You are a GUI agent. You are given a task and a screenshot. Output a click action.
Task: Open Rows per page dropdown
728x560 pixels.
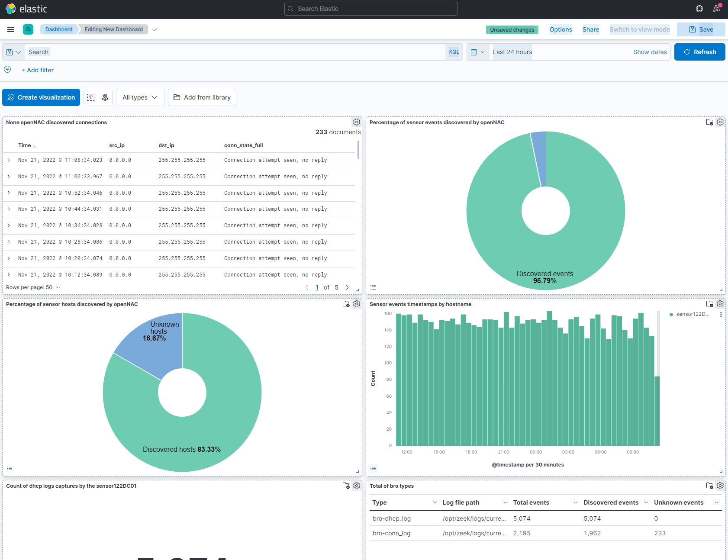point(33,287)
